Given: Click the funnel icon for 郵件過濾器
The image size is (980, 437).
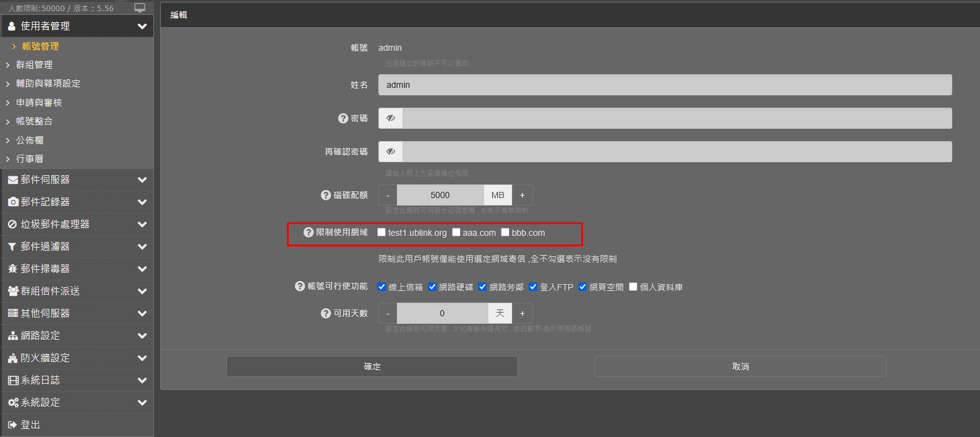Looking at the screenshot, I should 12,247.
